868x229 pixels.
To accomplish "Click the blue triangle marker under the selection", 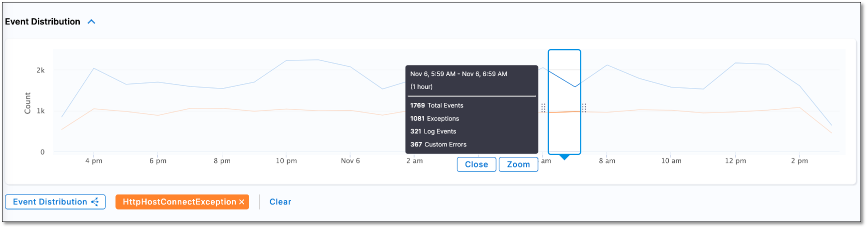I will [x=564, y=157].
